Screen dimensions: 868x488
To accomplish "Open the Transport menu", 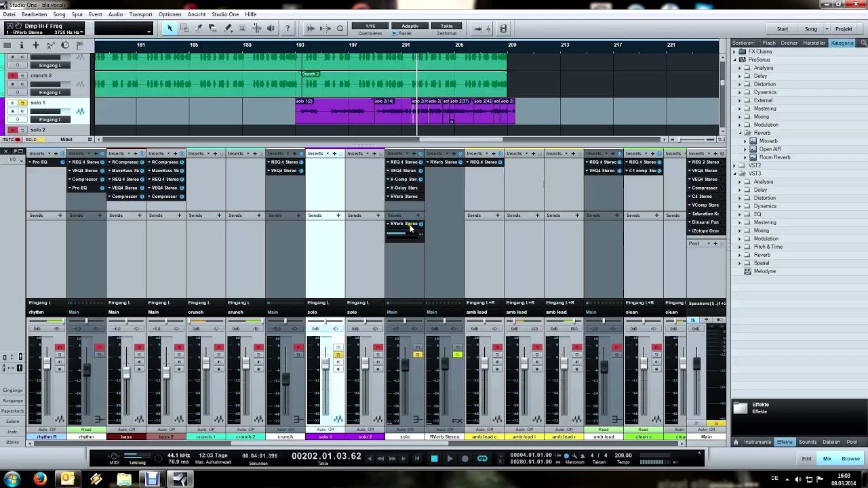I will click(140, 14).
